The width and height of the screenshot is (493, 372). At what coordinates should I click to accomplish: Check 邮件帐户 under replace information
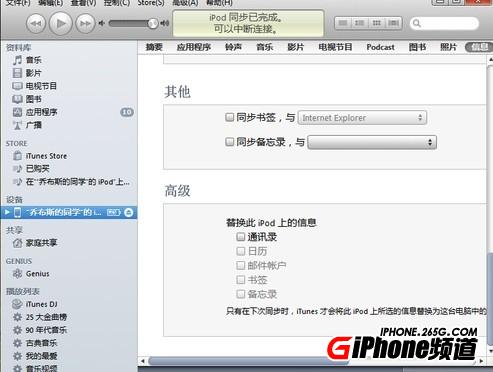pos(241,265)
